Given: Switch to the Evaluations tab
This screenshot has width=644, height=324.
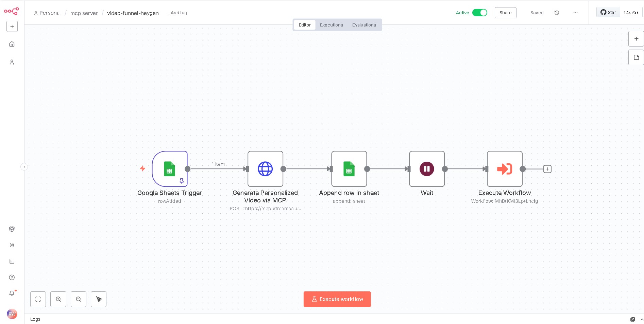Looking at the screenshot, I should (364, 25).
